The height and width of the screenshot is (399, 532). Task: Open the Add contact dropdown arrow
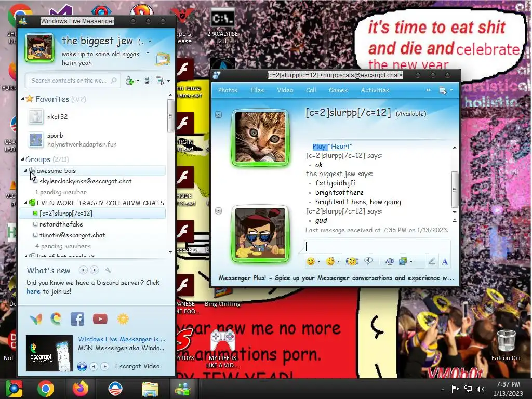point(138,81)
